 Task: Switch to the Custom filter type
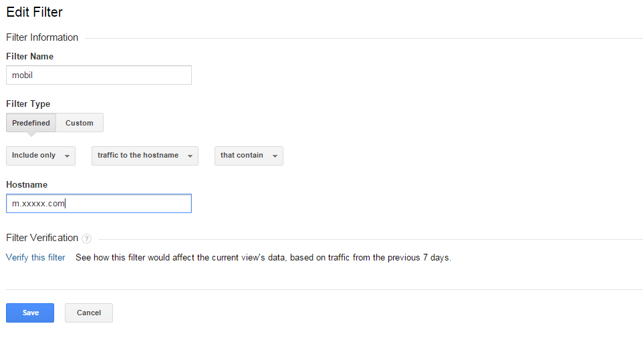click(x=80, y=123)
